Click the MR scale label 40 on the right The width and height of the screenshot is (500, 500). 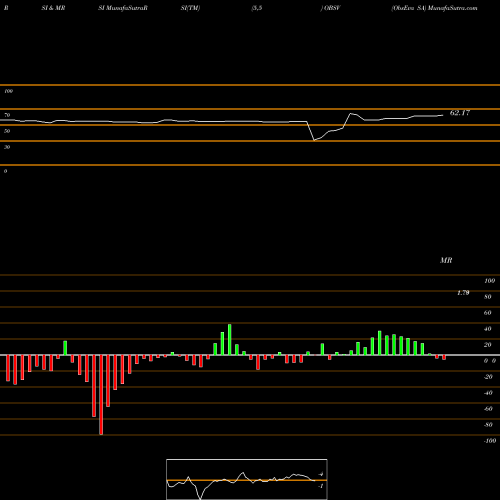488,329
